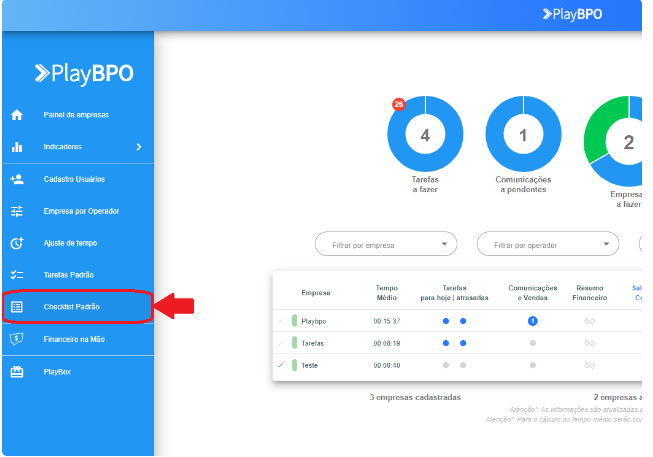653x457 pixels.
Task: Click the Empresas a fazer donut chart
Action: (x=613, y=141)
